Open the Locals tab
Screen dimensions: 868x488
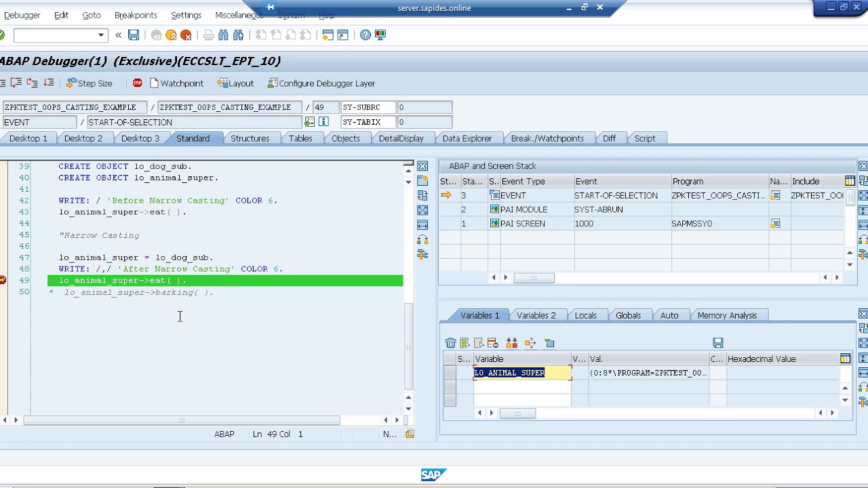tap(585, 315)
